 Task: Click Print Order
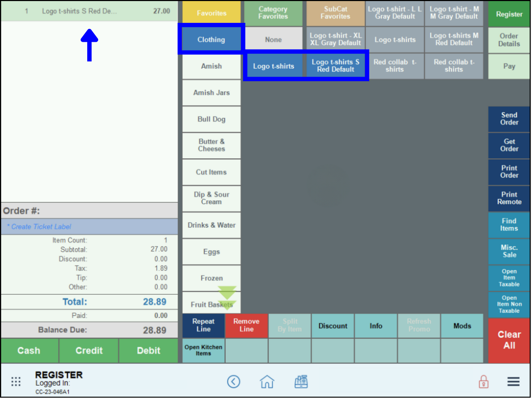coord(509,172)
